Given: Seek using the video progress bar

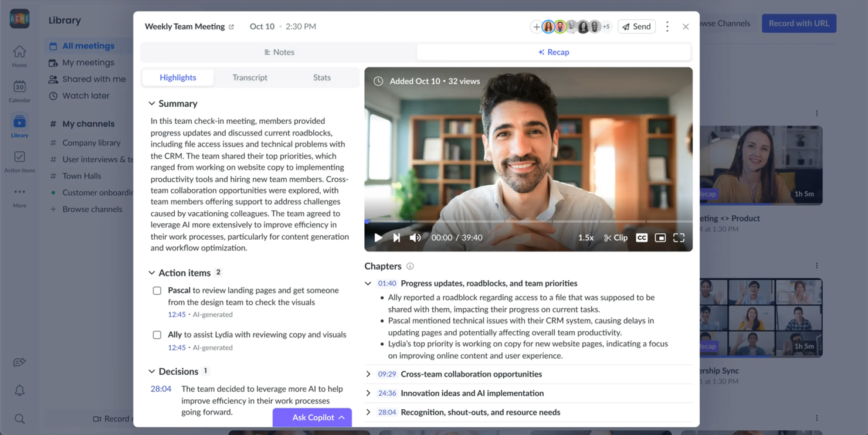Looking at the screenshot, I should (x=528, y=222).
